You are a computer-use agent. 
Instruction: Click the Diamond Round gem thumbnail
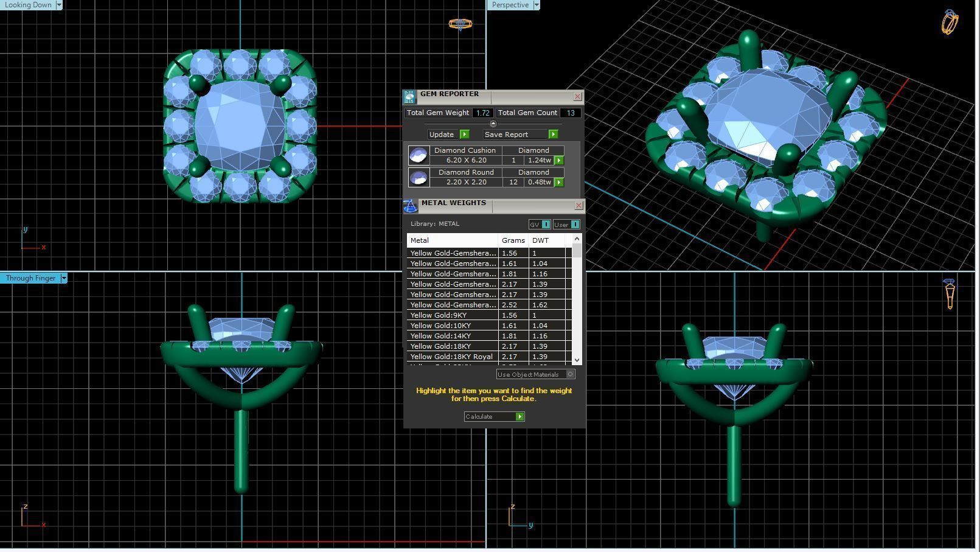click(419, 177)
